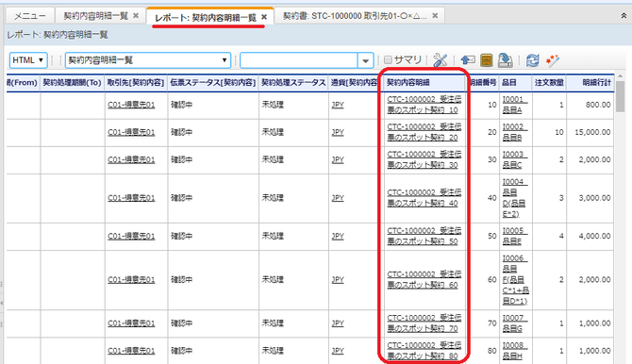
Task: Open C01 customer link in detail 10 row
Action: click(131, 105)
